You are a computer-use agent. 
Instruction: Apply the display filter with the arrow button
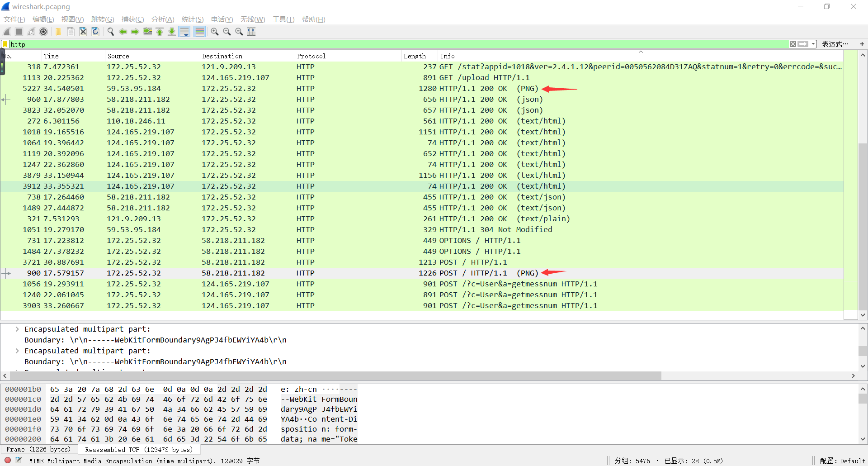click(803, 44)
